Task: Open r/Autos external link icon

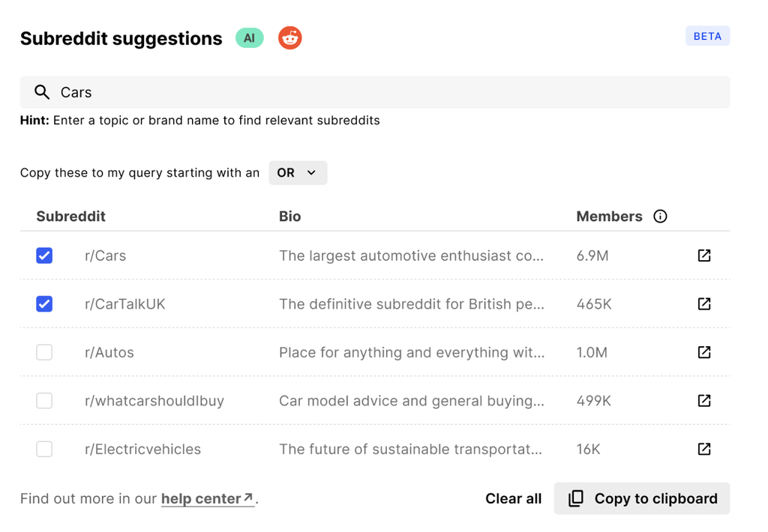Action: tap(703, 352)
